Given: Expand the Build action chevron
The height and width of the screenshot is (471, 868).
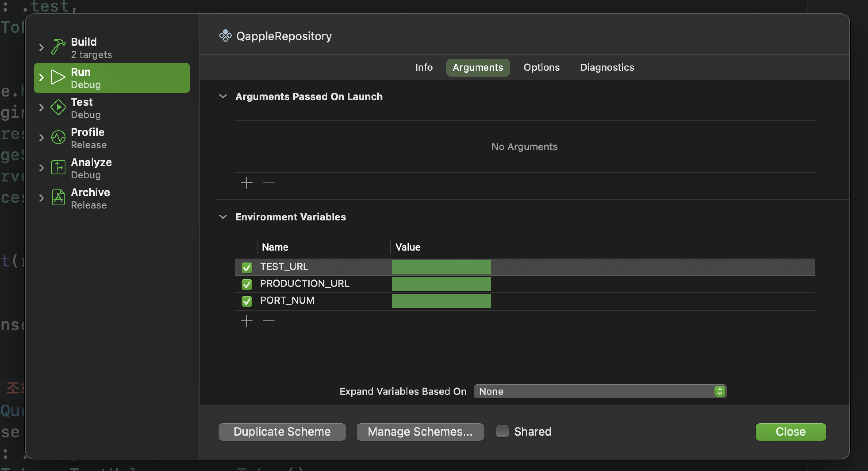Looking at the screenshot, I should pos(41,48).
